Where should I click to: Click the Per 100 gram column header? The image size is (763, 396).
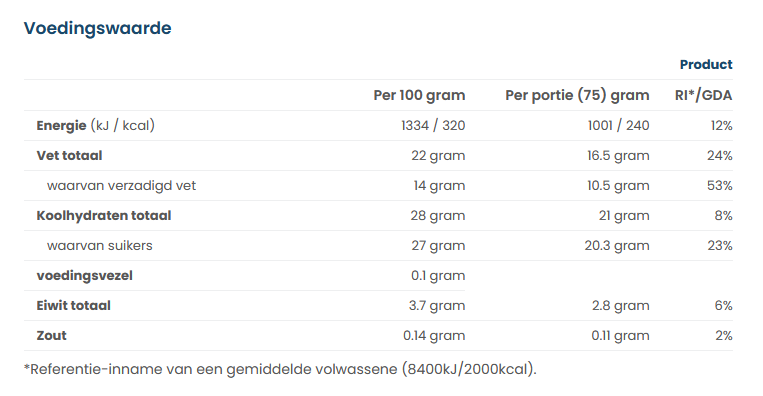pyautogui.click(x=419, y=95)
